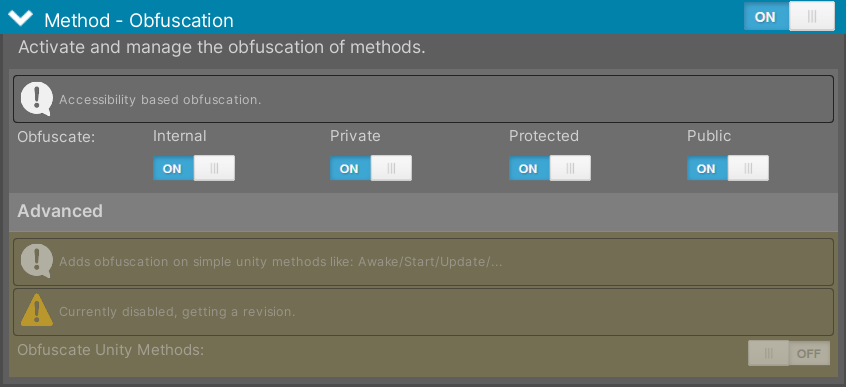Click the 'Currently disabled, getting a revision' message

(x=177, y=312)
